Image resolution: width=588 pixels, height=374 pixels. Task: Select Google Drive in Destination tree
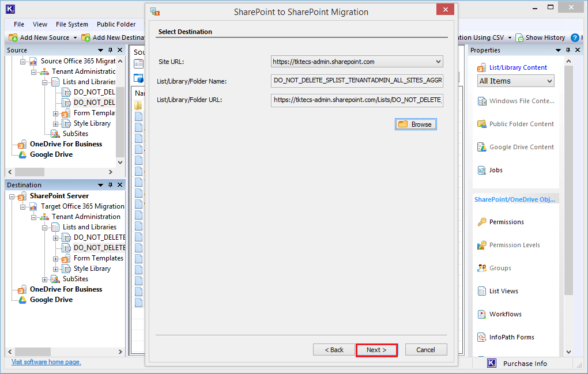51,300
